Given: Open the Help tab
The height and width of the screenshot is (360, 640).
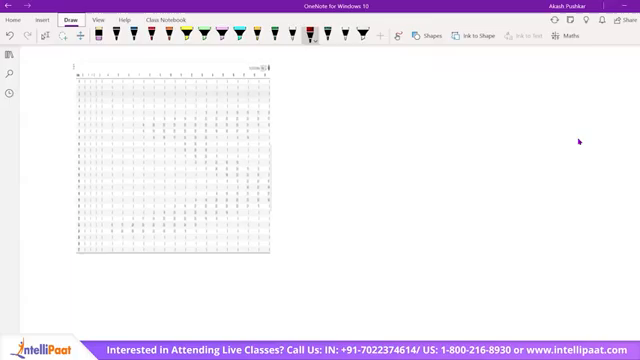Looking at the screenshot, I should [x=124, y=20].
